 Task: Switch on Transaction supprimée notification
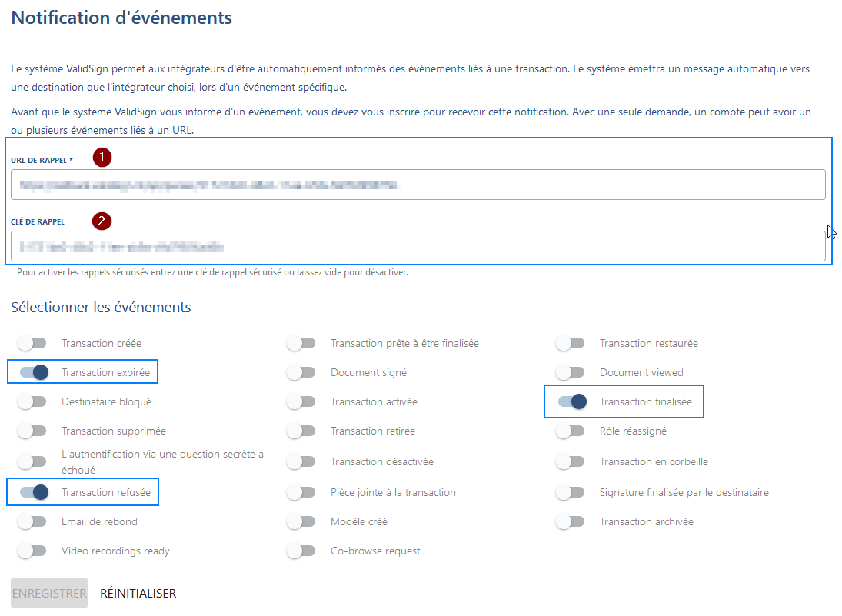[x=32, y=431]
